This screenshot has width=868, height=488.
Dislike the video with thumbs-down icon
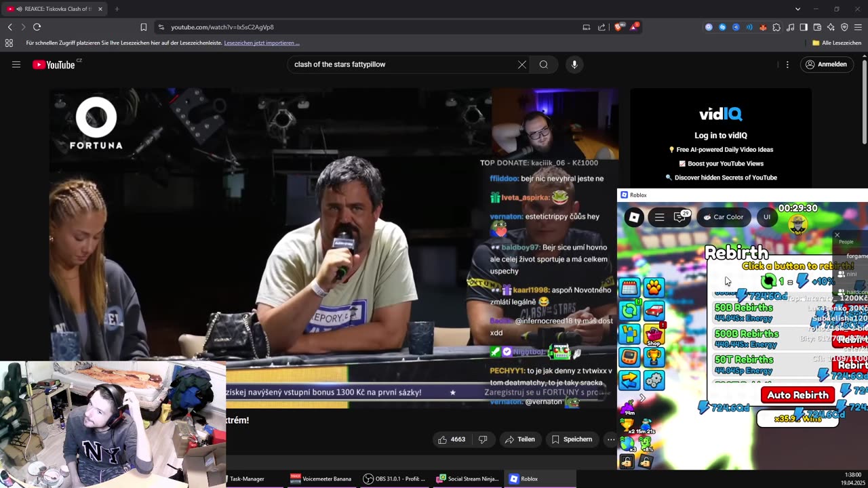(x=483, y=439)
